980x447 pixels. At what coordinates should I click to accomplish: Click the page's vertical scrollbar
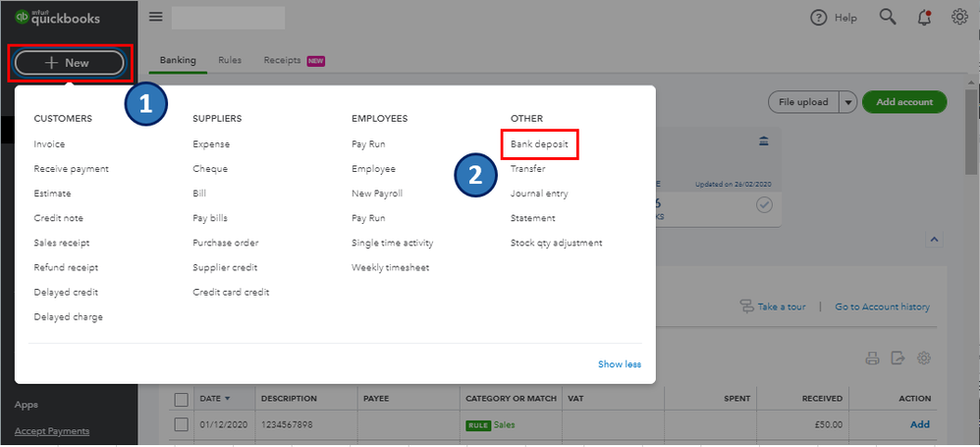[x=971, y=128]
